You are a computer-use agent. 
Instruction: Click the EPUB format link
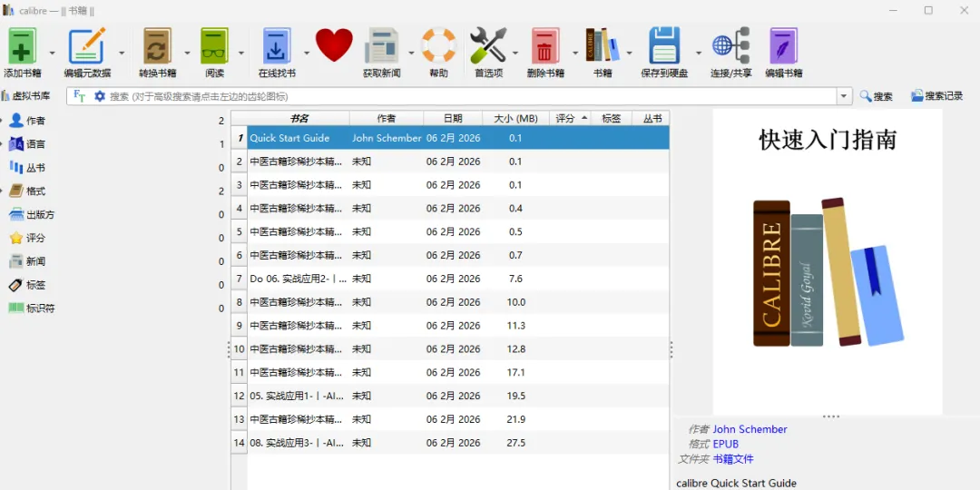coord(726,445)
